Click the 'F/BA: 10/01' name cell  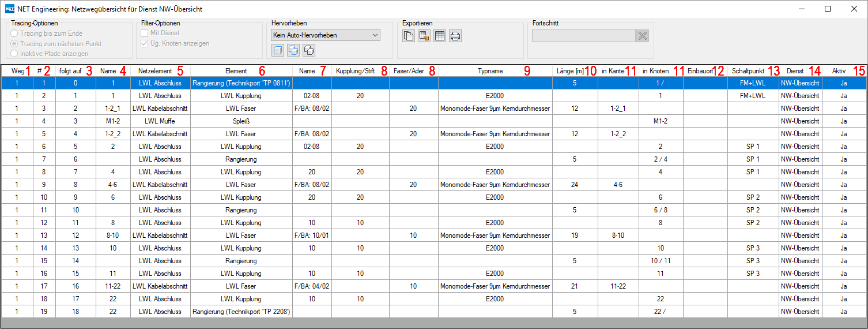(312, 235)
